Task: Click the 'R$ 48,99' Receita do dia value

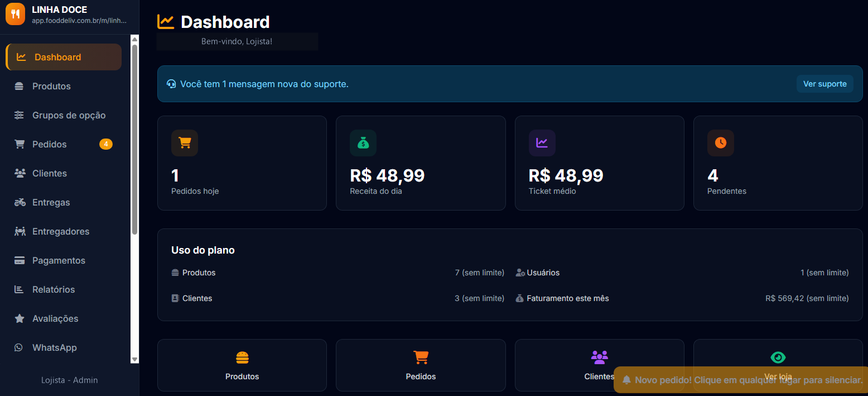Action: [x=387, y=175]
